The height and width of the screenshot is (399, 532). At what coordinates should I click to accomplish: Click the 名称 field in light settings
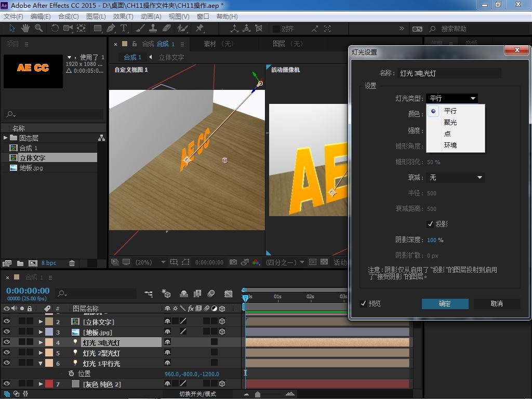point(449,73)
